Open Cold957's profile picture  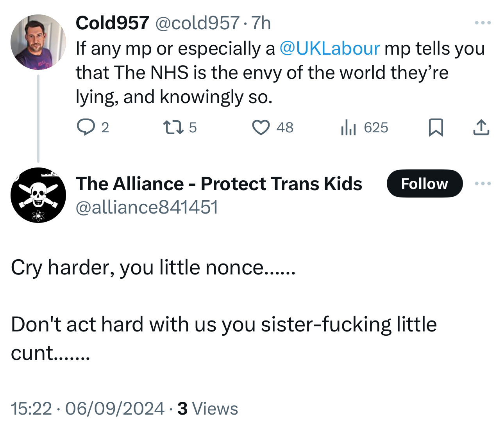click(x=38, y=42)
